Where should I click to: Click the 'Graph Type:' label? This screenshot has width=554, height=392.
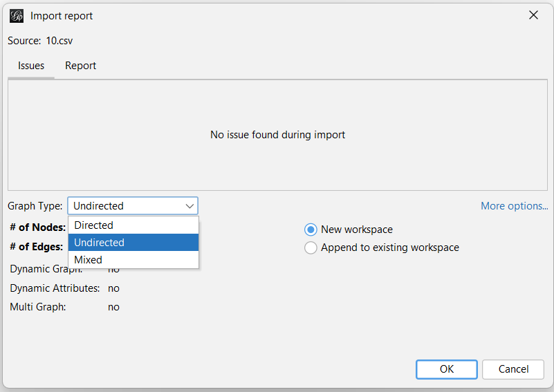(35, 206)
